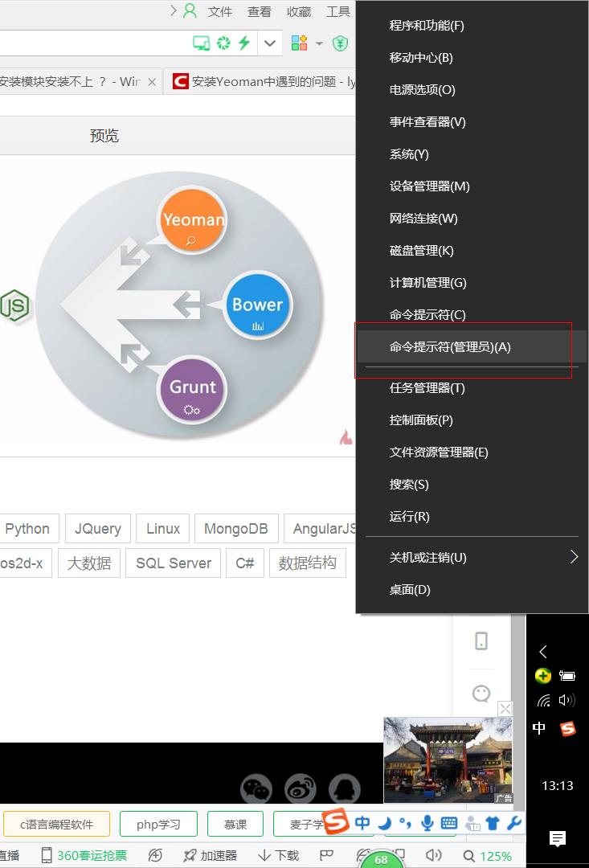The height and width of the screenshot is (868, 589).
Task: Open 系统(Y) from the menu
Action: (472, 154)
